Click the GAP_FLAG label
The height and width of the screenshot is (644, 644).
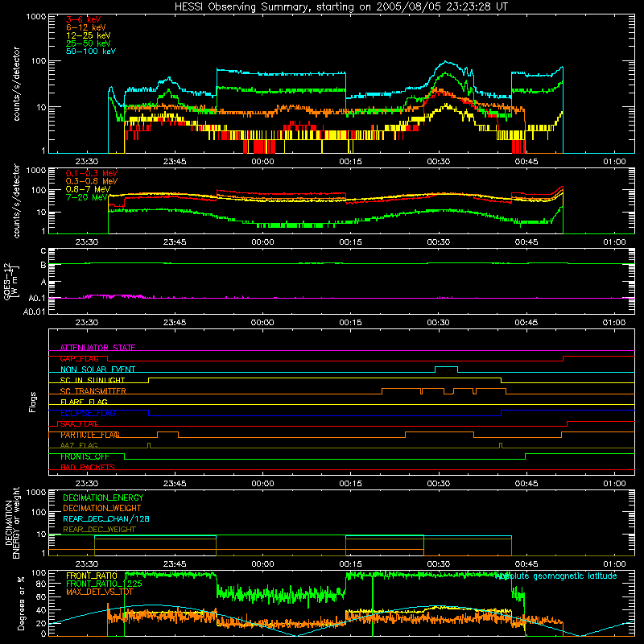point(79,358)
